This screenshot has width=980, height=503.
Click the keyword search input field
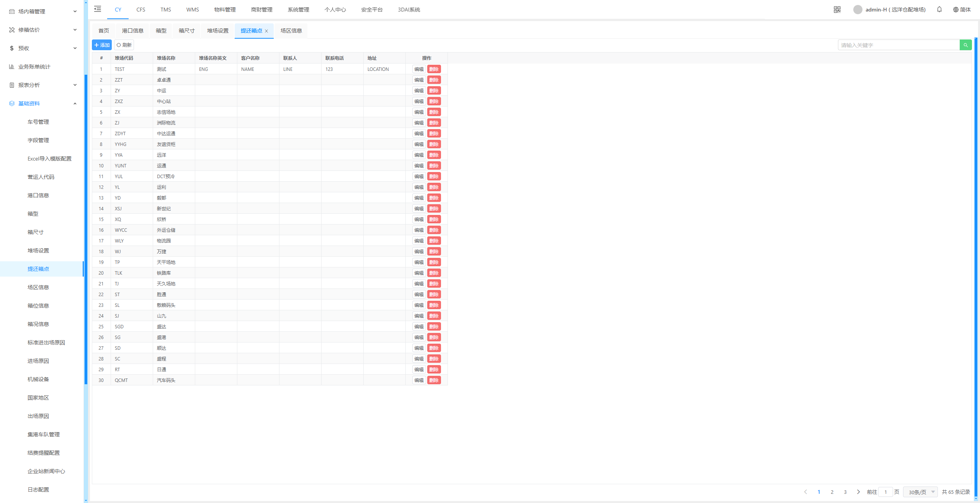[x=898, y=45]
